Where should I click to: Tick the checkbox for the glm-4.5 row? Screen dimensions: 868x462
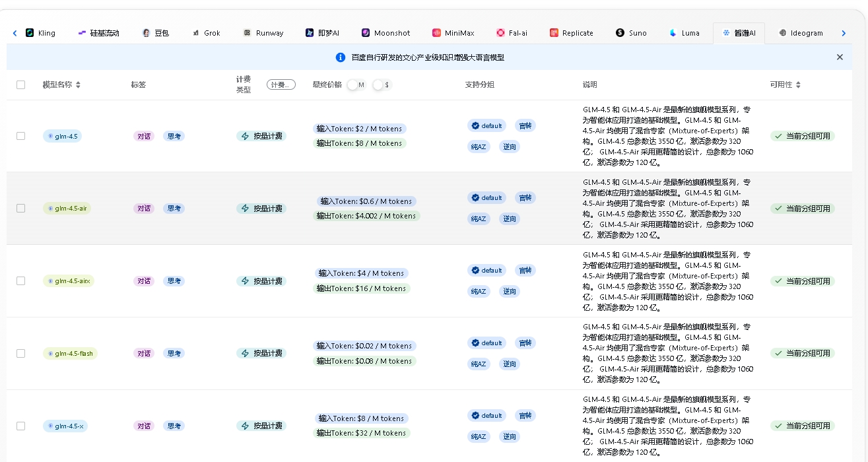click(x=20, y=136)
